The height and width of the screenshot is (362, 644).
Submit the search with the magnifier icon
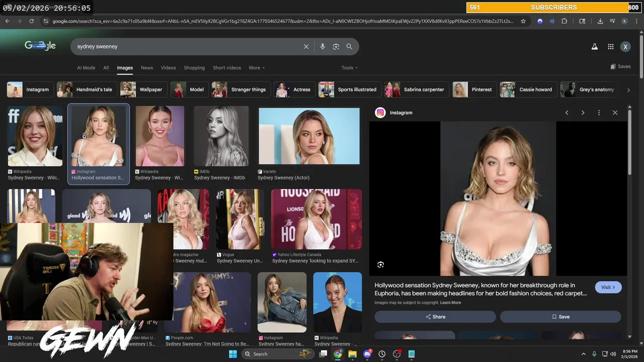pyautogui.click(x=349, y=46)
